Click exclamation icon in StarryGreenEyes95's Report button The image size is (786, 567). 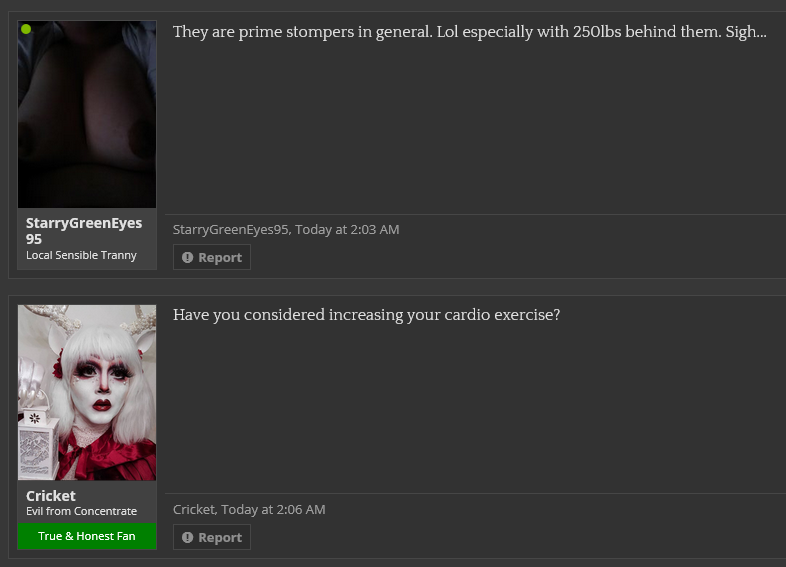(x=187, y=258)
